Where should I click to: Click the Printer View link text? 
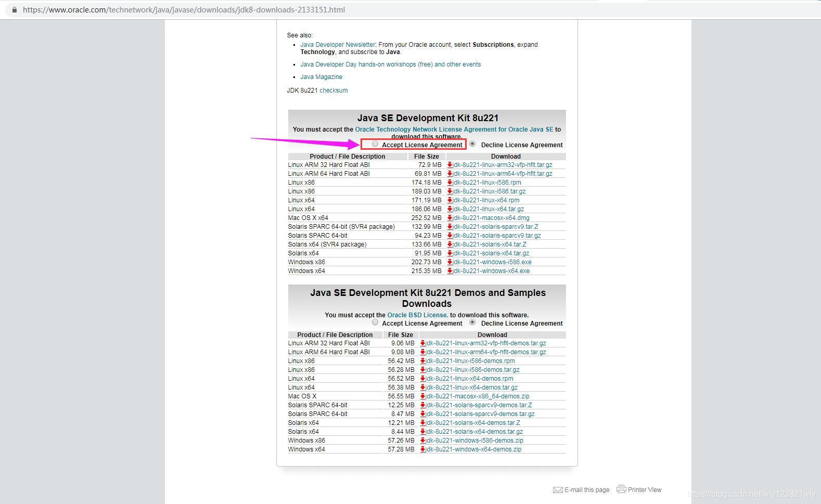click(x=645, y=490)
